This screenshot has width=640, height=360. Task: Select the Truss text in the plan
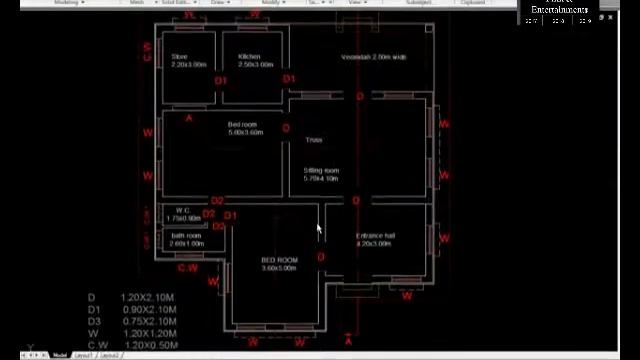(x=314, y=140)
